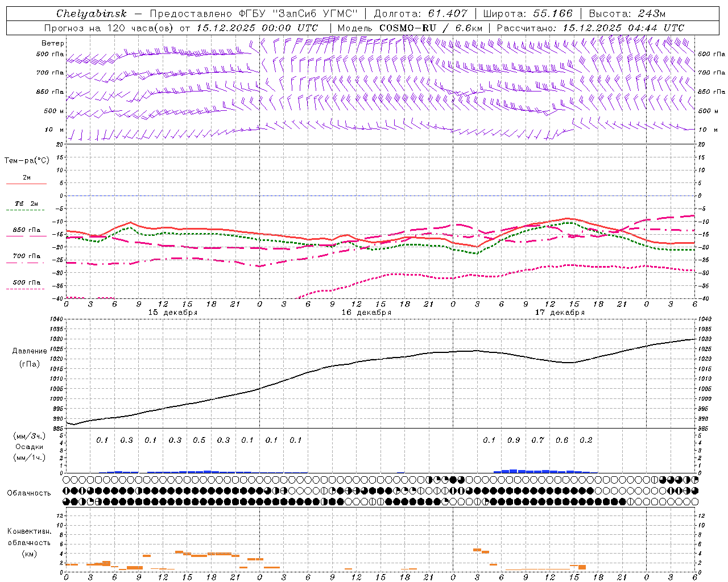Click the 10 м wind level label on left axis
The height and width of the screenshot is (582, 728).
pos(55,130)
